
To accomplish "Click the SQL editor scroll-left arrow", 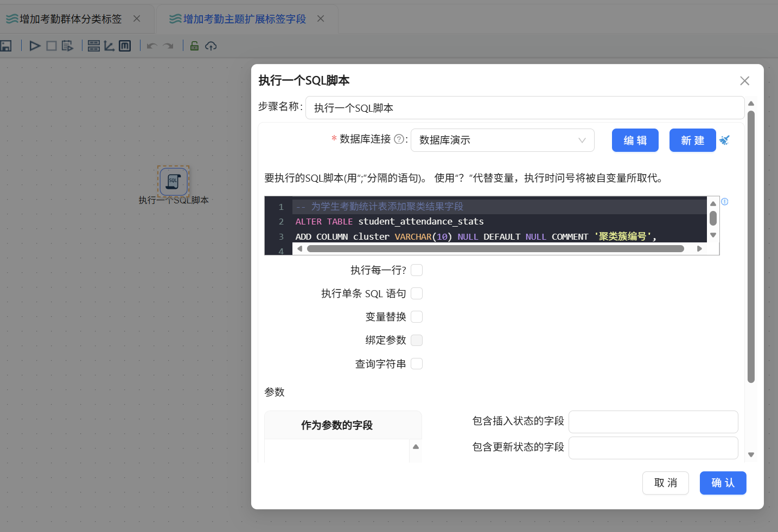I will tap(299, 249).
